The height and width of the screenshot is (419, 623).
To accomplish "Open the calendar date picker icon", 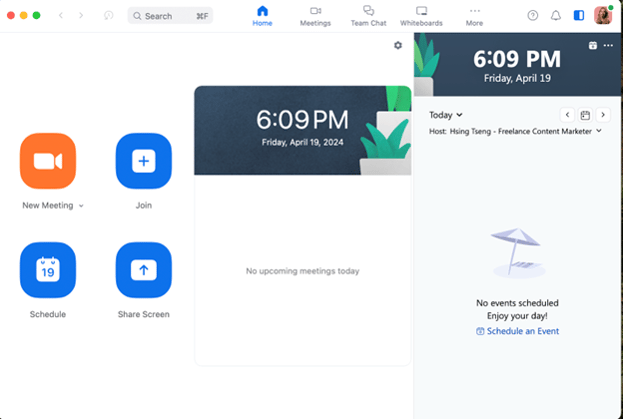I will [x=585, y=115].
